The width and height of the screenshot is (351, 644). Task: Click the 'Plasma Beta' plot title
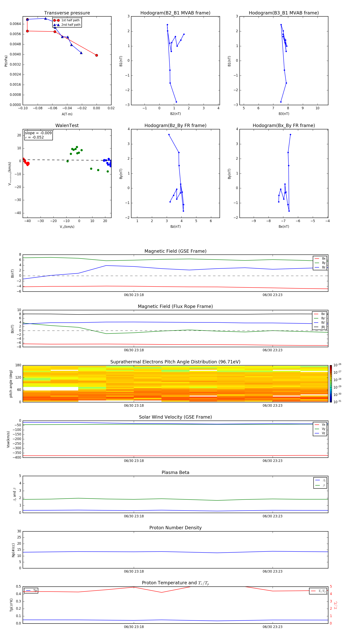coord(175,472)
